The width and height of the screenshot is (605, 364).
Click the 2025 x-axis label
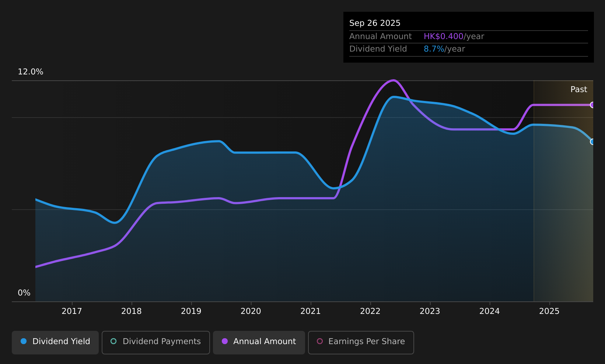tap(549, 311)
